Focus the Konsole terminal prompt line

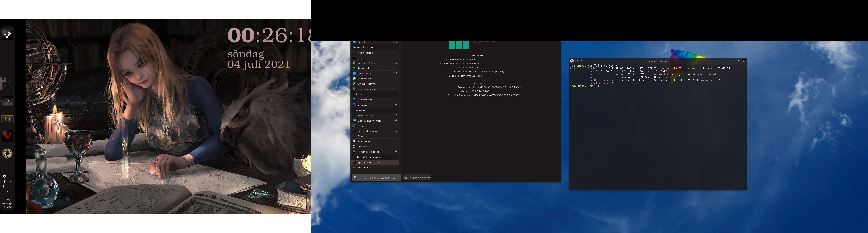[585, 86]
